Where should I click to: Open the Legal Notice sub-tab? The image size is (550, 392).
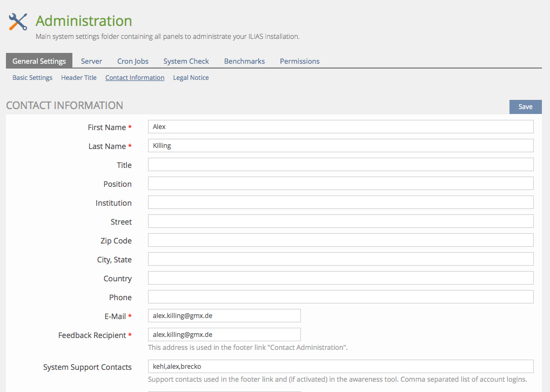click(191, 78)
